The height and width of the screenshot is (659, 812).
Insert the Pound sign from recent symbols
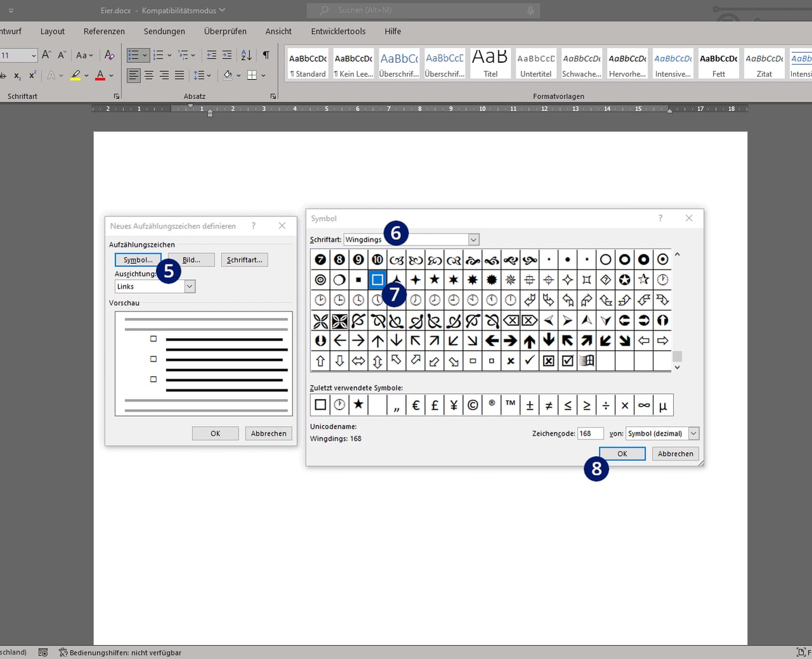click(x=435, y=405)
